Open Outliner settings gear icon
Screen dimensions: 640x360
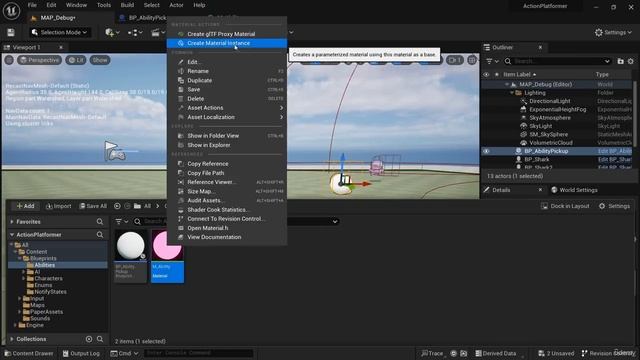pos(631,61)
